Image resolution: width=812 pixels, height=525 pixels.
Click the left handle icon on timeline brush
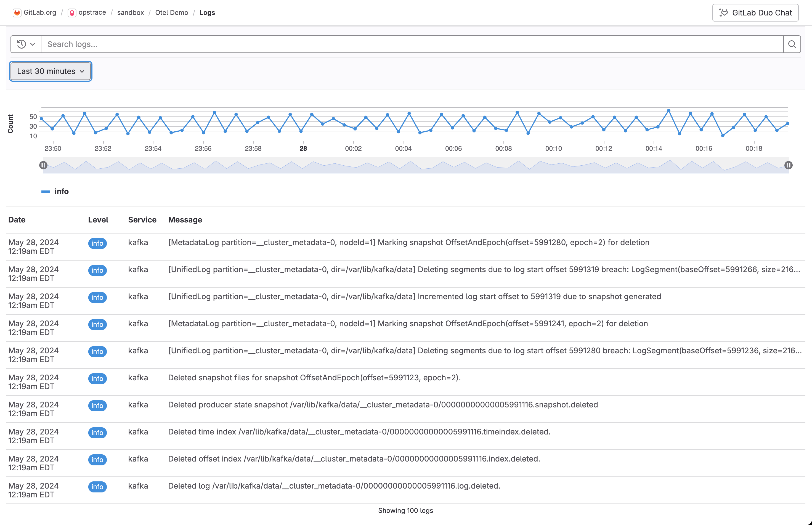(x=43, y=165)
